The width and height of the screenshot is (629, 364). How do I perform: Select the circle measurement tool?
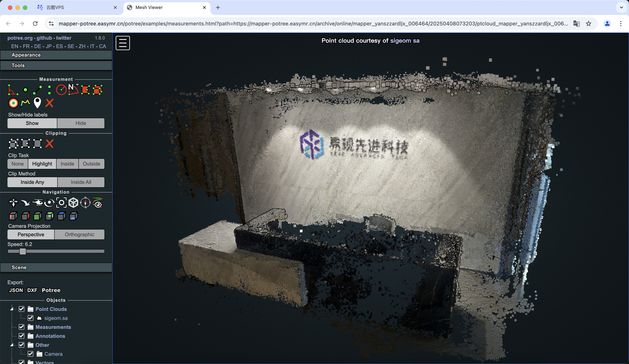61,90
